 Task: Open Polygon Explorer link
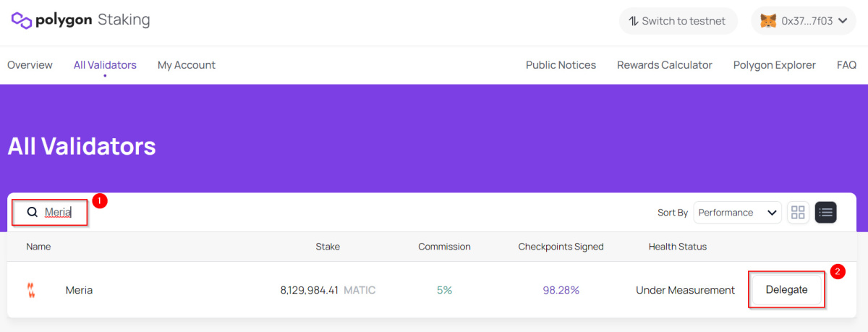click(774, 65)
